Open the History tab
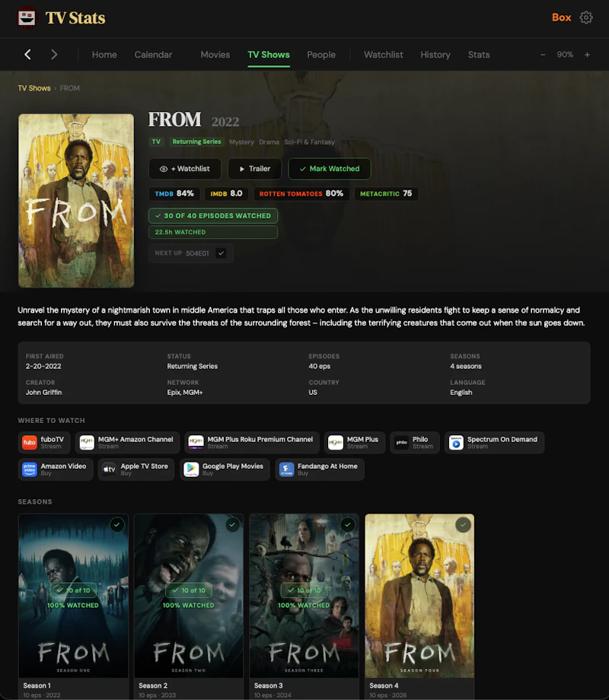Image resolution: width=609 pixels, height=700 pixels. click(435, 55)
